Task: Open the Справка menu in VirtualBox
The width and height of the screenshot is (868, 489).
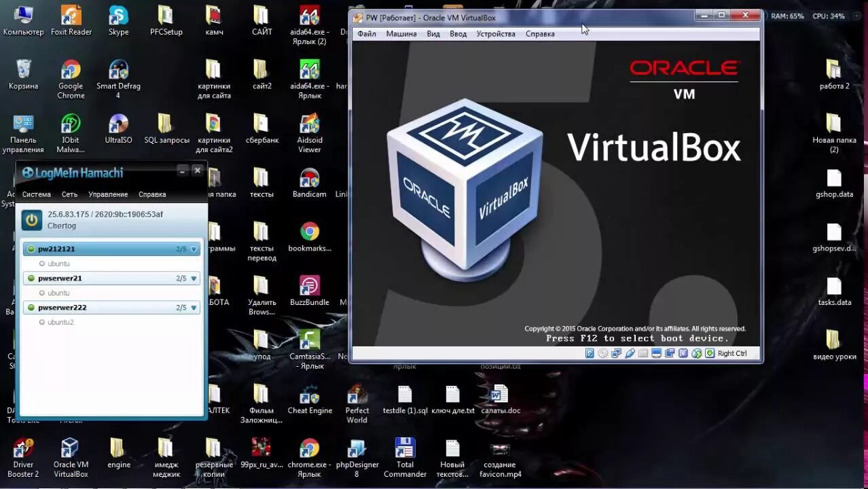Action: click(x=540, y=34)
